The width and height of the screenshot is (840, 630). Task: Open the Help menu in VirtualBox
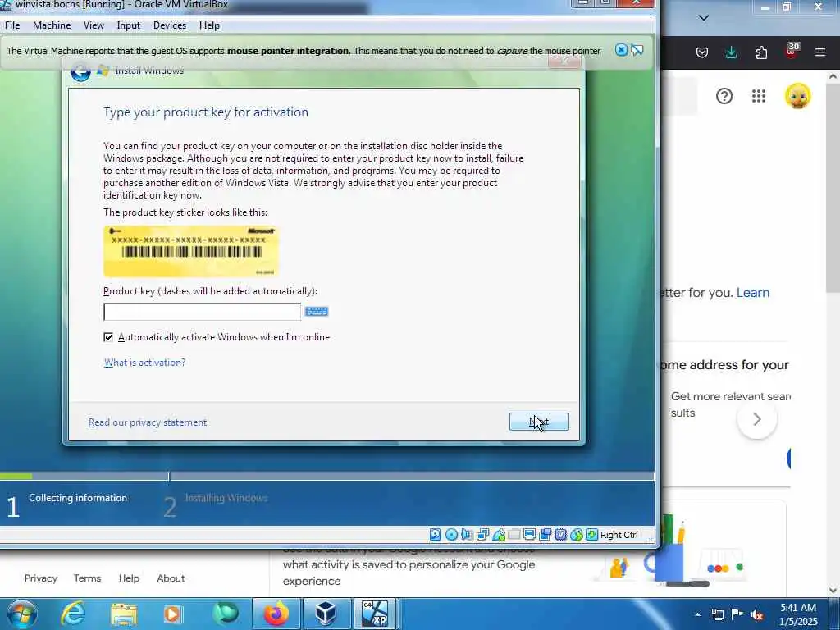pos(209,25)
